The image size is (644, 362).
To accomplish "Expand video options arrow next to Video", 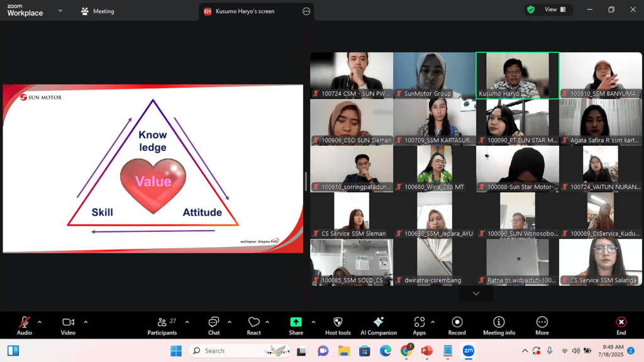I will (86, 322).
